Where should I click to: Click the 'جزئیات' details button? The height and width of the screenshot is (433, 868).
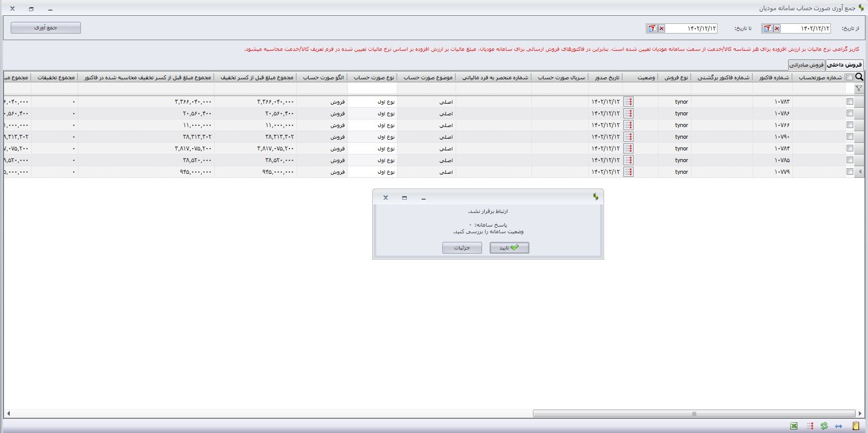point(462,248)
